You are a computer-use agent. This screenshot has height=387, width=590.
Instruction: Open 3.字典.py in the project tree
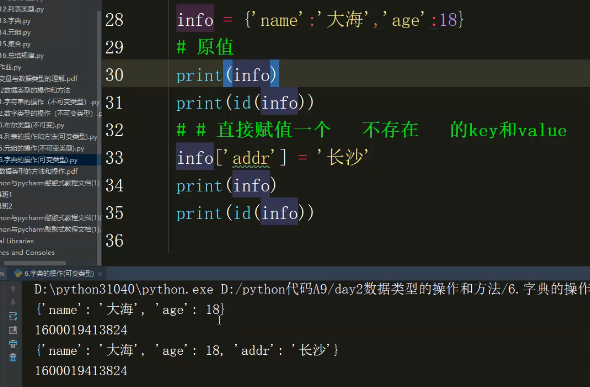pyautogui.click(x=16, y=21)
